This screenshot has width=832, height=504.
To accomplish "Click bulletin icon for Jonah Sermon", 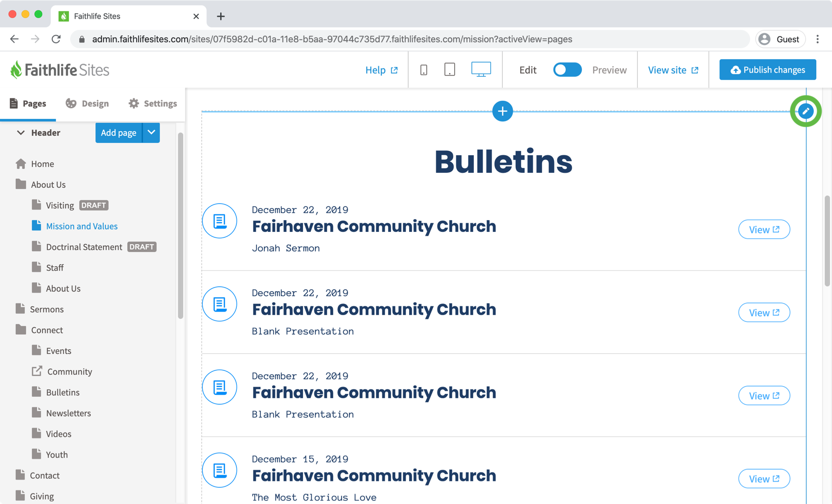I will click(x=220, y=221).
